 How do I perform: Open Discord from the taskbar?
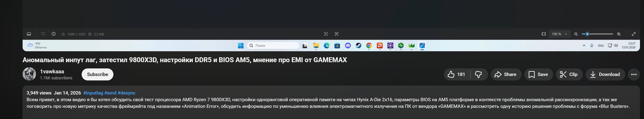click(x=348, y=45)
